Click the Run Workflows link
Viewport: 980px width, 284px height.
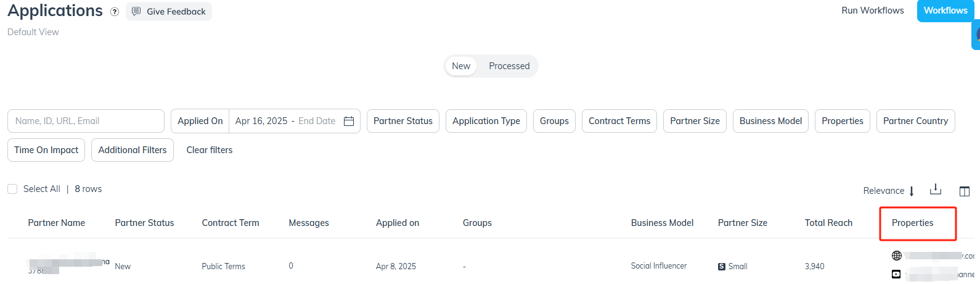[x=873, y=10]
